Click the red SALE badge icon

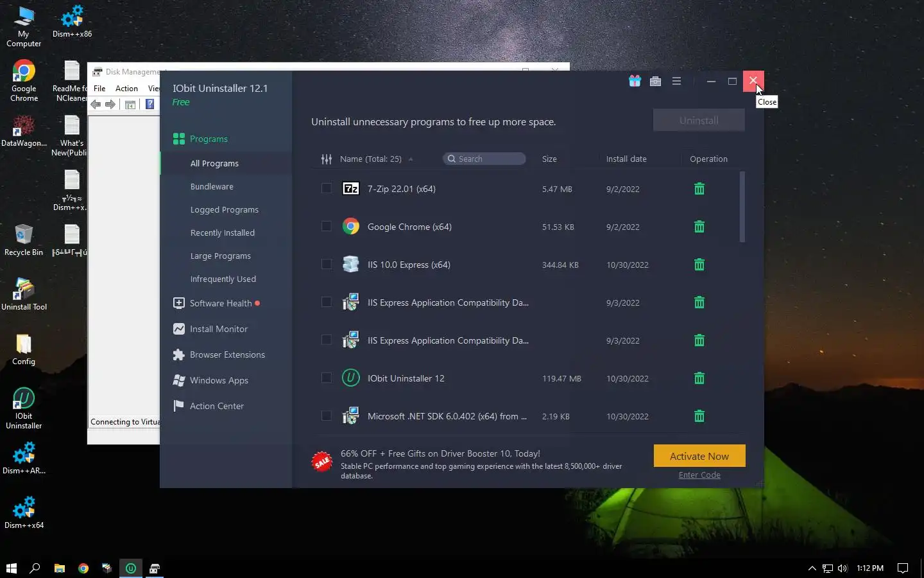[322, 461]
